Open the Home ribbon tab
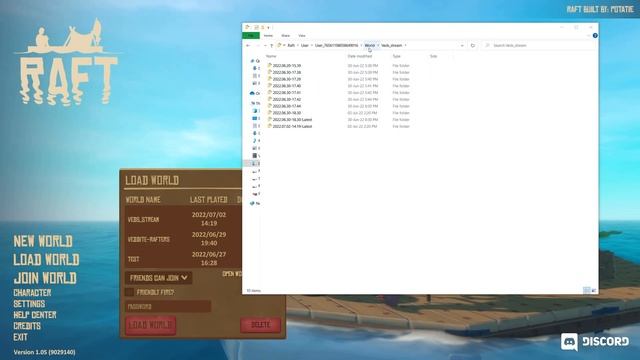640x360 pixels. [x=268, y=36]
